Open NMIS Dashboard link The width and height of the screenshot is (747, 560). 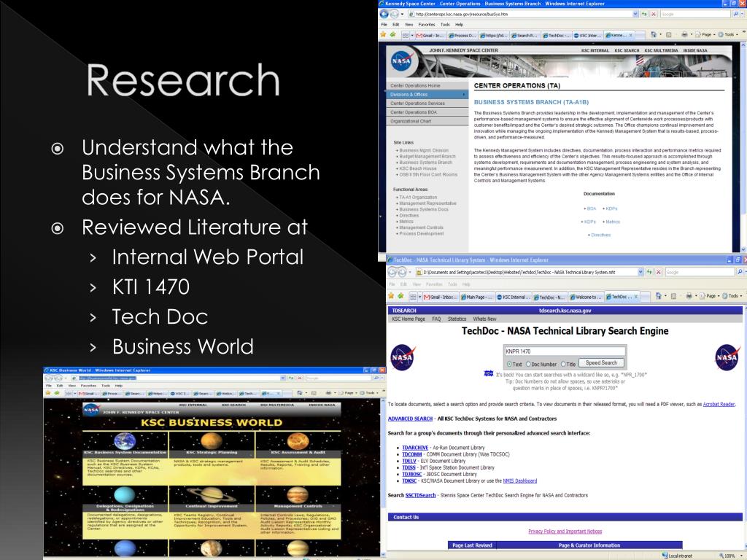pos(519,481)
